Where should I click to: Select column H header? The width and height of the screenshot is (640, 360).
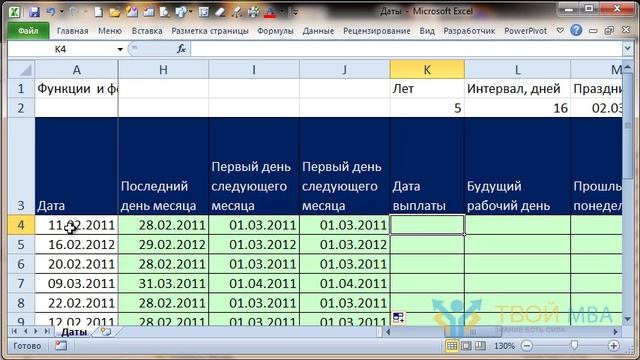click(x=163, y=69)
